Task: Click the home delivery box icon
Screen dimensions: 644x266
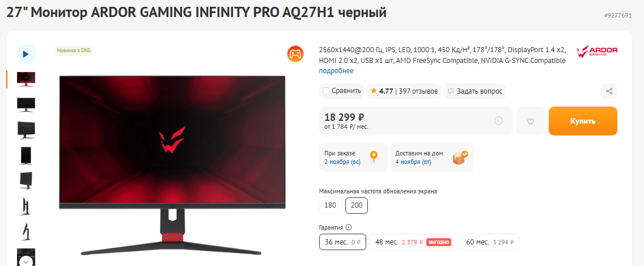Action: click(460, 157)
